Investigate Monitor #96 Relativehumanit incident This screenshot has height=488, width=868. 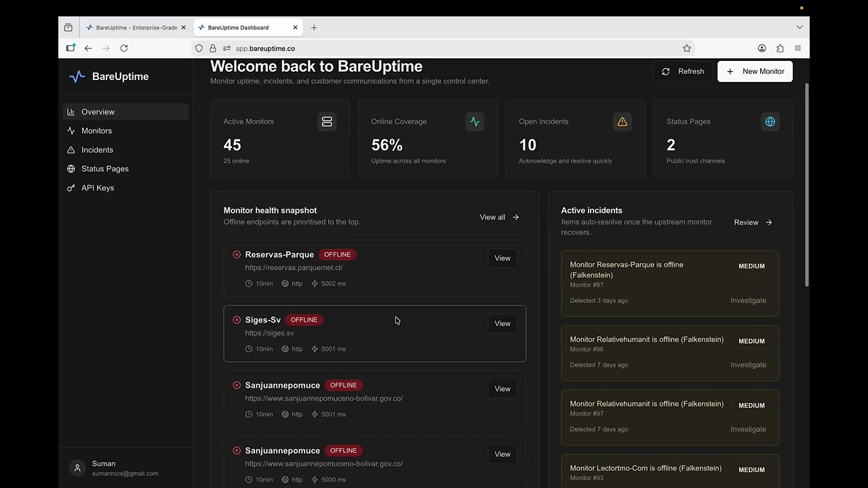click(748, 365)
